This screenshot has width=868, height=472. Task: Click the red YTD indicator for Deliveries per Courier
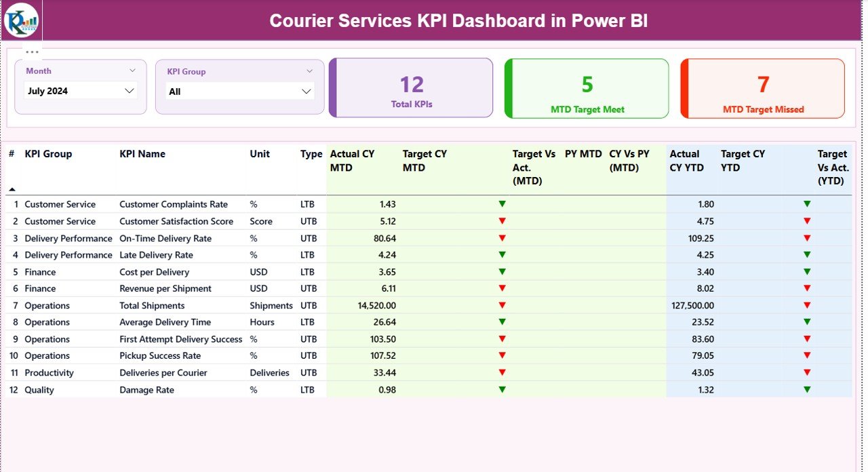pyautogui.click(x=807, y=373)
